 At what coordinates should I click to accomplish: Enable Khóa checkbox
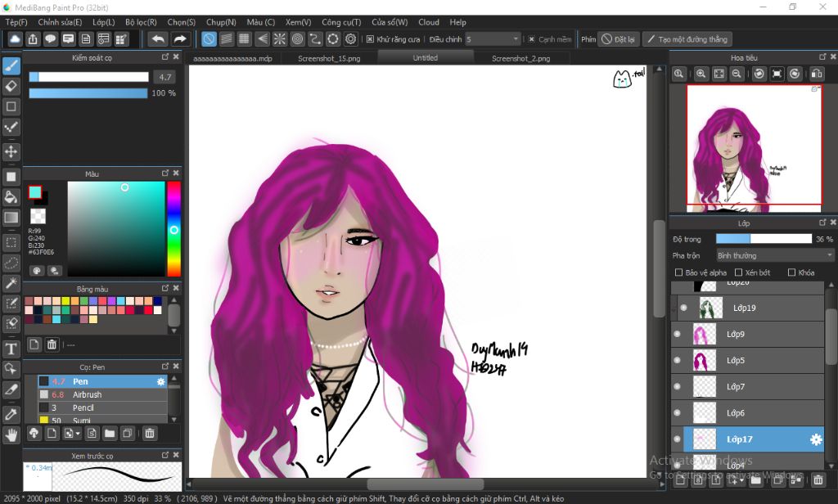792,272
